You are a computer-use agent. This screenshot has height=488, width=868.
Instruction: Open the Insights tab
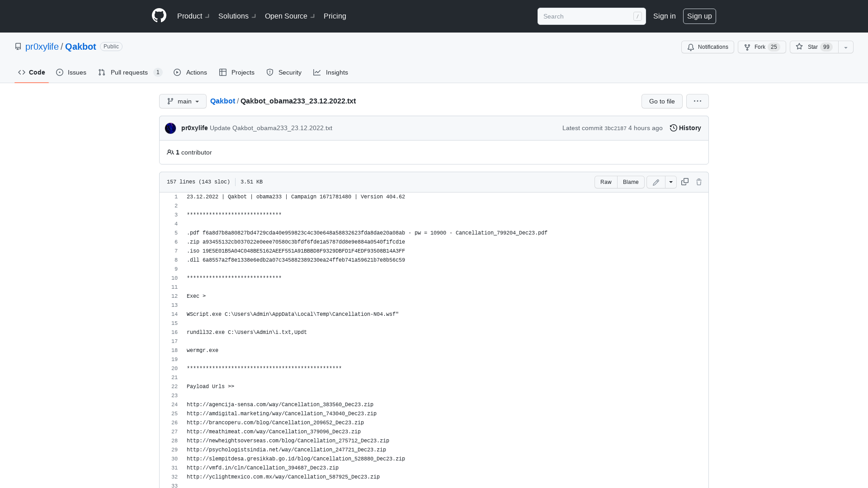[x=331, y=72]
